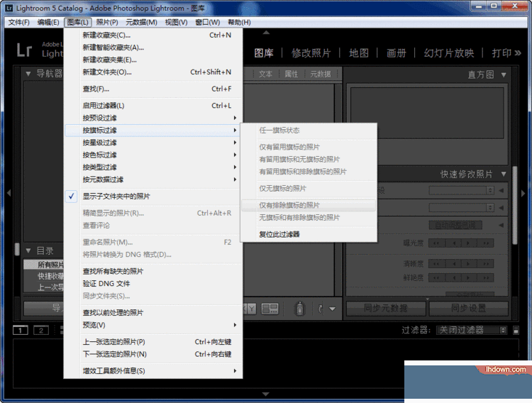This screenshot has height=403, width=532.
Task: Increase 清晰度 by a large step
Action: click(486, 264)
